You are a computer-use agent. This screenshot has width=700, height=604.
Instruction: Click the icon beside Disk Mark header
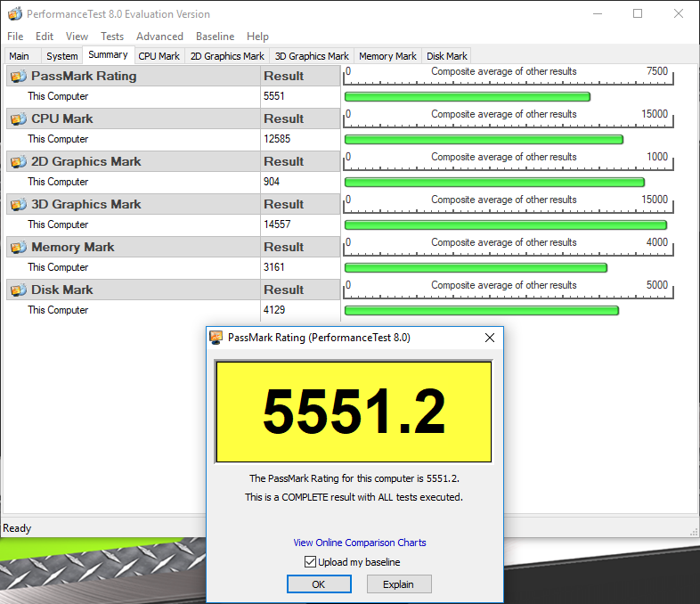point(19,290)
